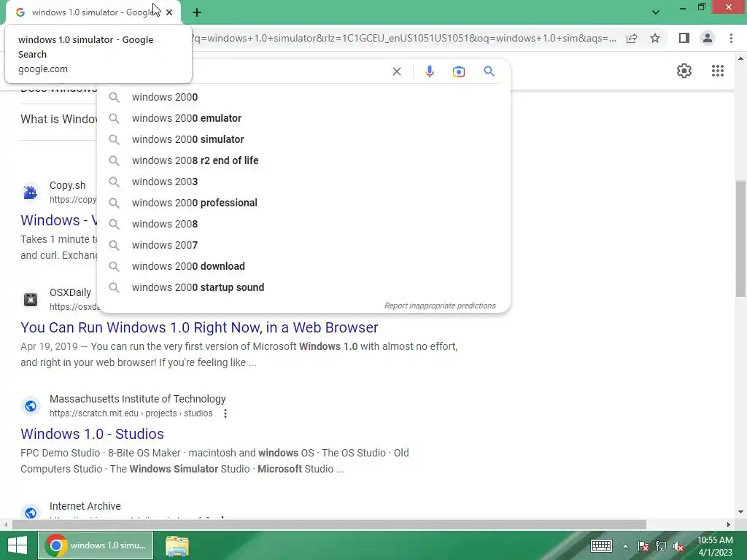Choose suggestion windows 2008 r2 end of life

(303, 160)
